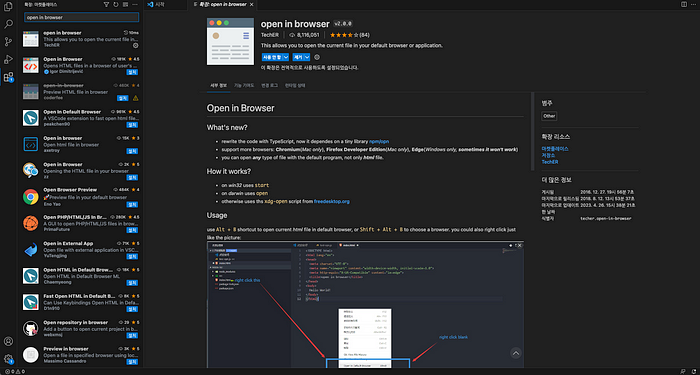This screenshot has width=700, height=375.
Task: Click the star rating of open in browser
Action: pos(349,35)
